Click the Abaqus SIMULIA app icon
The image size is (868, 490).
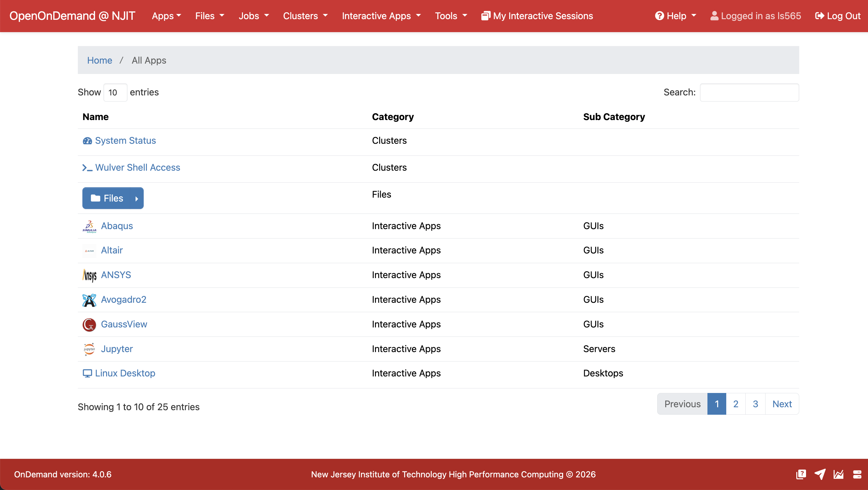pos(89,226)
